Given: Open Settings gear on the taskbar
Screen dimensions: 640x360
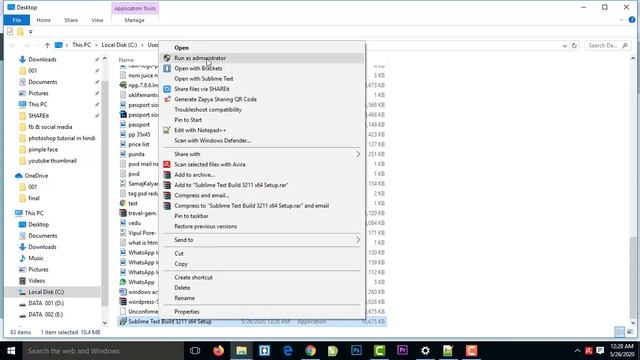Looking at the screenshot, I should 425,351.
